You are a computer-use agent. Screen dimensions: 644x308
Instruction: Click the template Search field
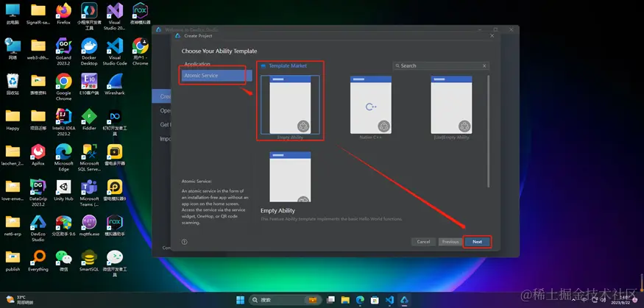(x=441, y=65)
